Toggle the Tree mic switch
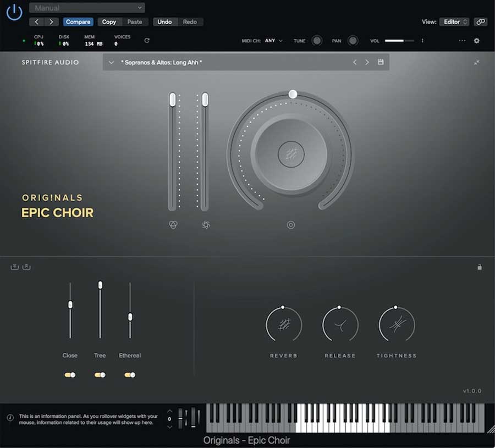The width and height of the screenshot is (495, 448). click(x=100, y=375)
